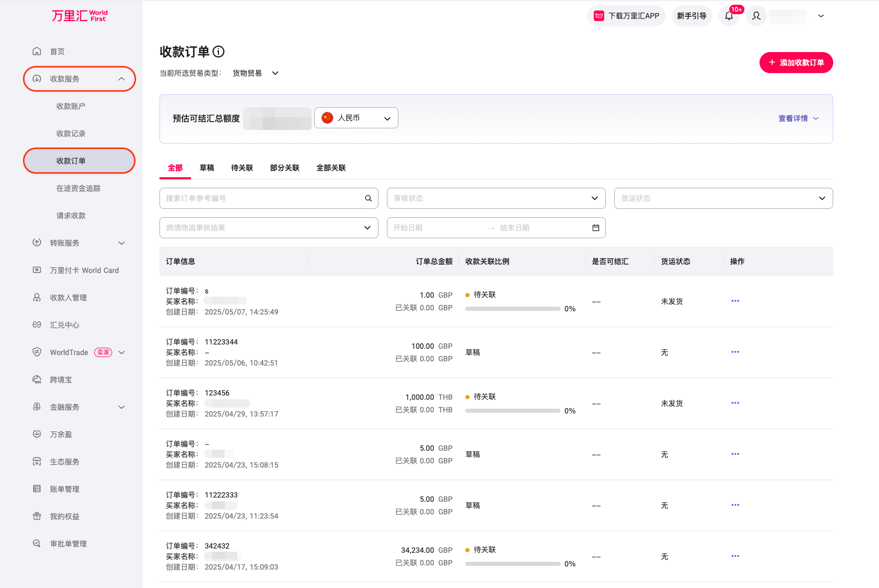Open 汇兑中心 in the sidebar
The image size is (879, 588).
[65, 325]
